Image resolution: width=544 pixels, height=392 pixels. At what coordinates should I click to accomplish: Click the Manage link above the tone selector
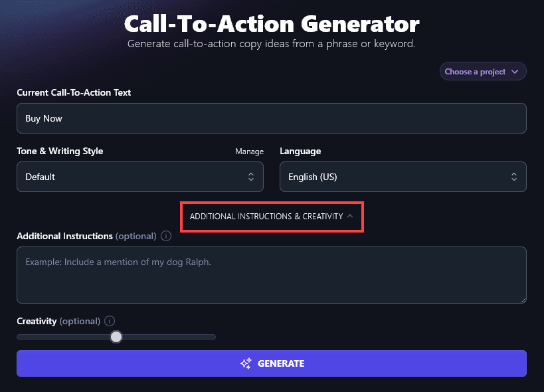coord(249,151)
